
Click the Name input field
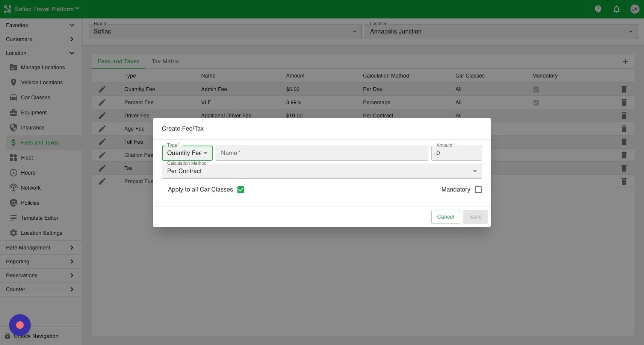pos(321,153)
